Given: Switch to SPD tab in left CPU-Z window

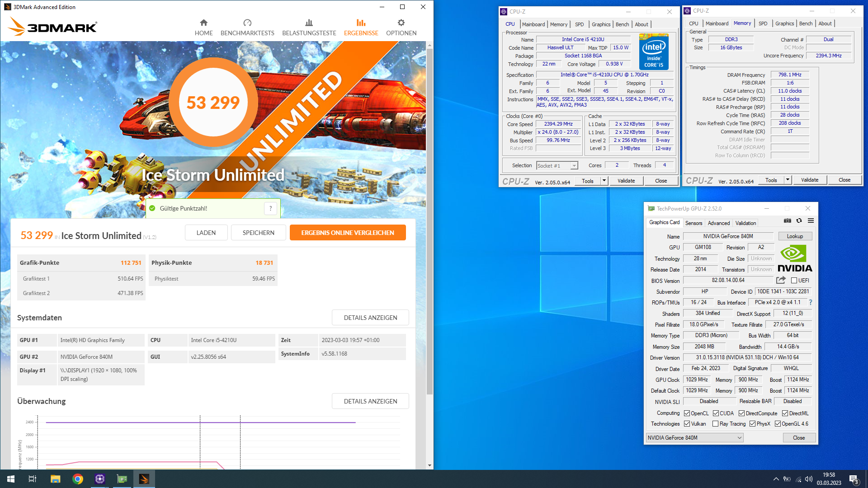Looking at the screenshot, I should (579, 24).
